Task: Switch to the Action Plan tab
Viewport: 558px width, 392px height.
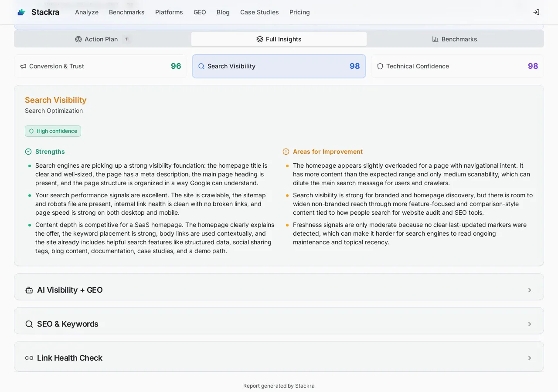Action: tap(103, 39)
